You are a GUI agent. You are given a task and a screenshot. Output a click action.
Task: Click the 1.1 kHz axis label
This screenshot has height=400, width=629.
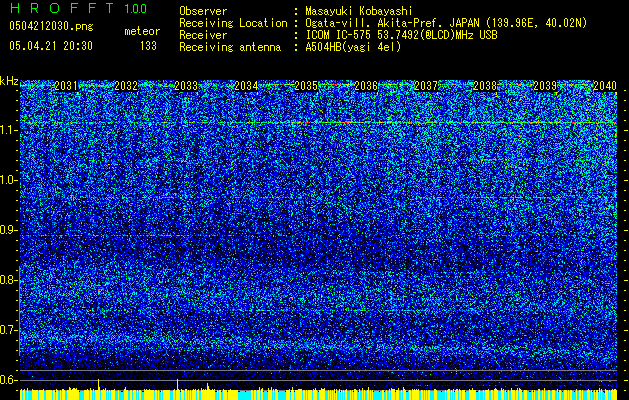(x=9, y=130)
